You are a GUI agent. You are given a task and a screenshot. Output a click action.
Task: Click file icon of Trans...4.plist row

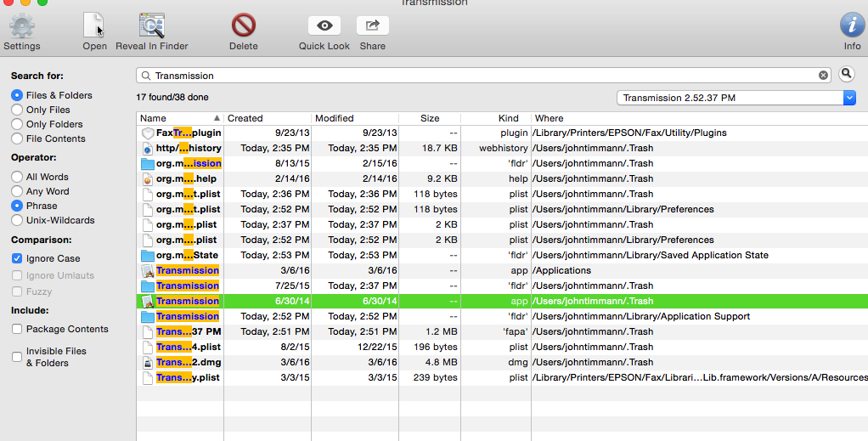pos(147,348)
